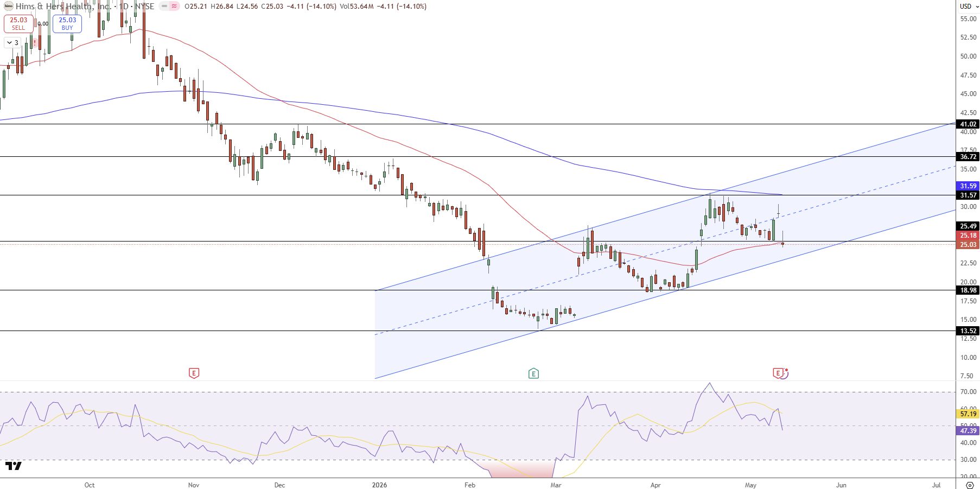
Task: Click the Apr label on time axis
Action: [656, 485]
